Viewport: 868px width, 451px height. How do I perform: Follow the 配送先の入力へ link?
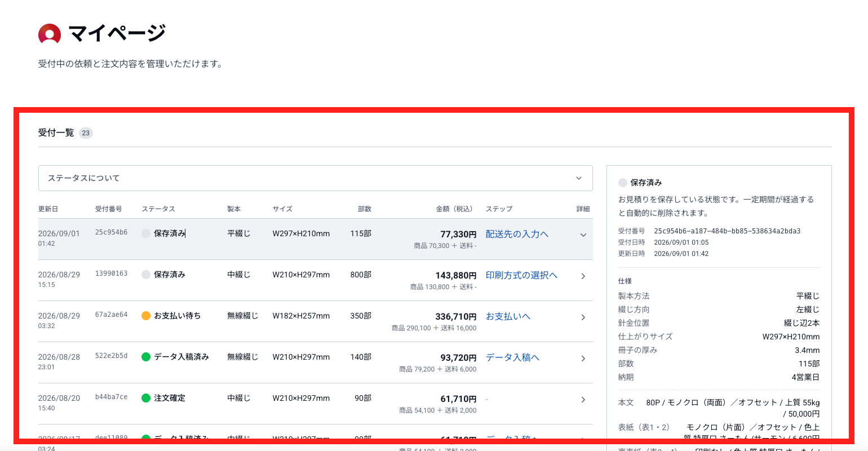pos(517,234)
